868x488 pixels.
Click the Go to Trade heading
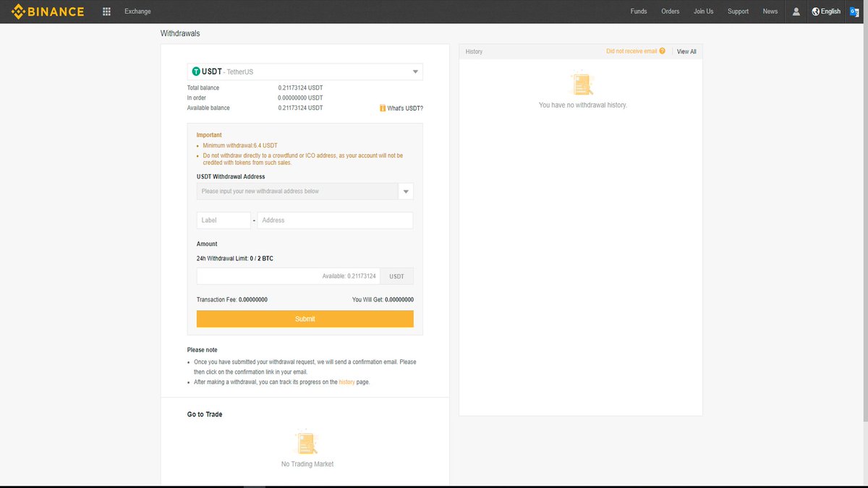coord(205,414)
